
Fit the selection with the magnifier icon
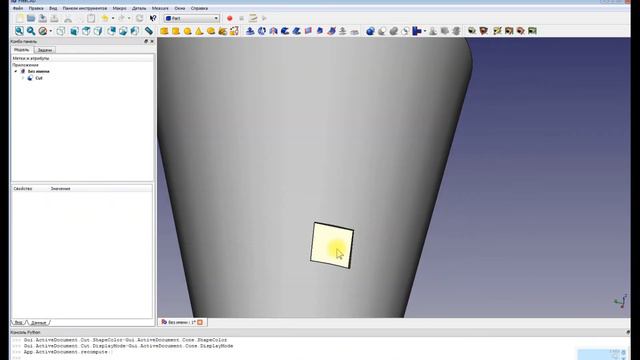point(31,31)
